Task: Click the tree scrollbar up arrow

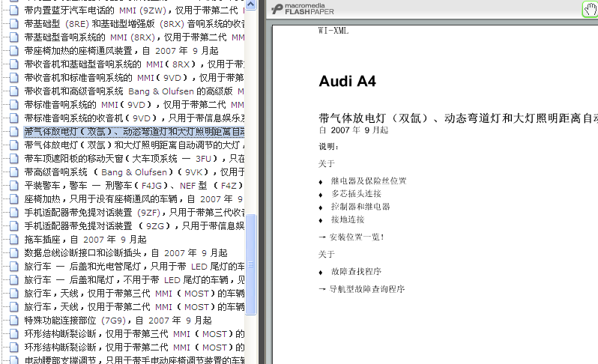Action: coord(250,4)
